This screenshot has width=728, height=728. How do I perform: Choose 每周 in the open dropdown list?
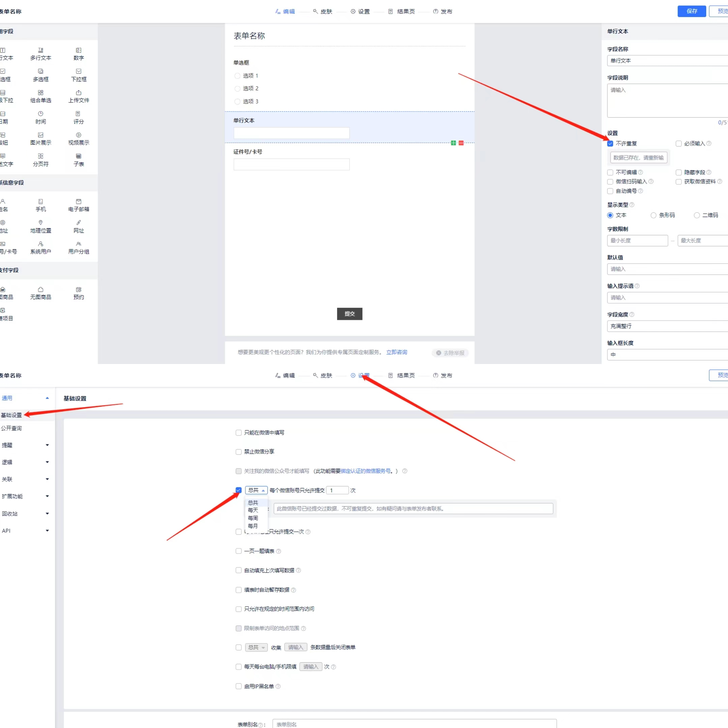click(x=253, y=518)
